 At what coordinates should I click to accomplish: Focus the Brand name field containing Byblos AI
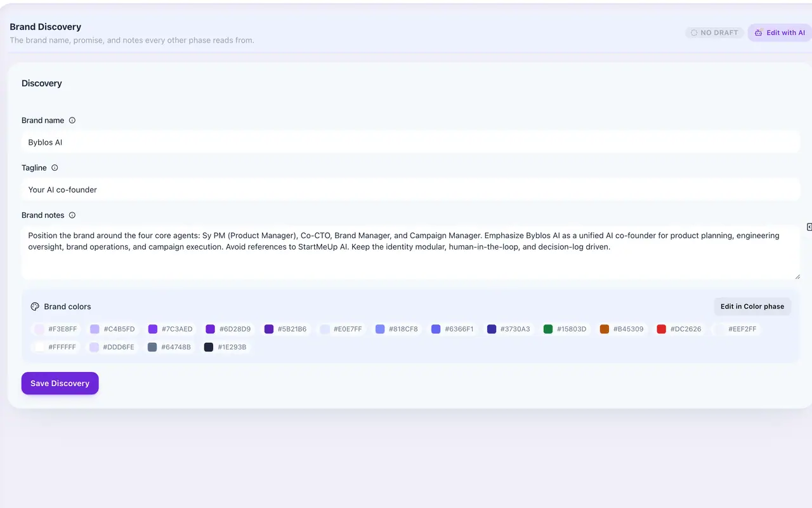point(410,142)
